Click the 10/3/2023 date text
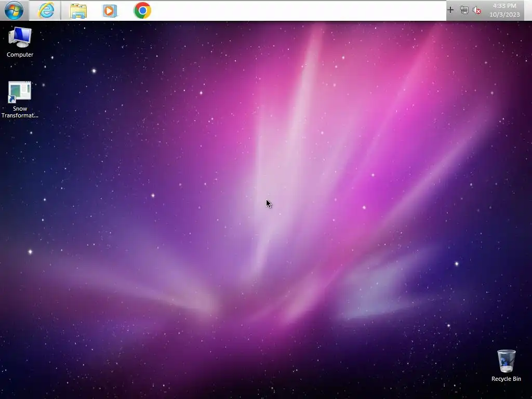This screenshot has height=399, width=532. coord(504,15)
